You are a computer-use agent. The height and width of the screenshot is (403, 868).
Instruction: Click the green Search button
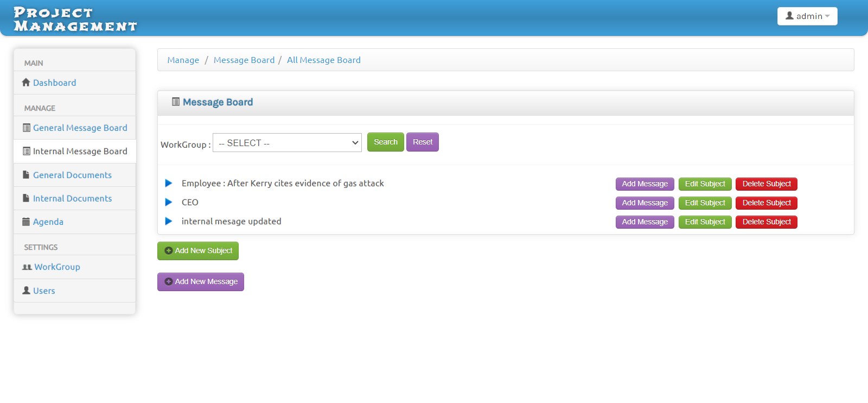(386, 142)
